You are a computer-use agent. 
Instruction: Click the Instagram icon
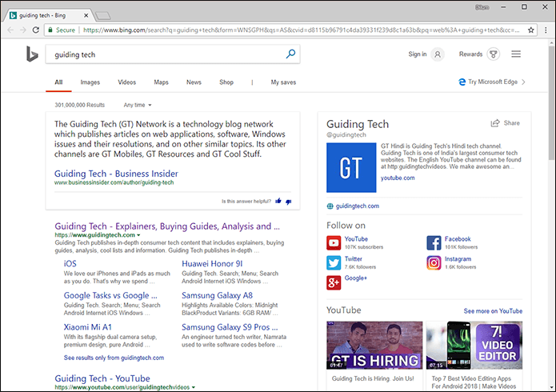(434, 263)
